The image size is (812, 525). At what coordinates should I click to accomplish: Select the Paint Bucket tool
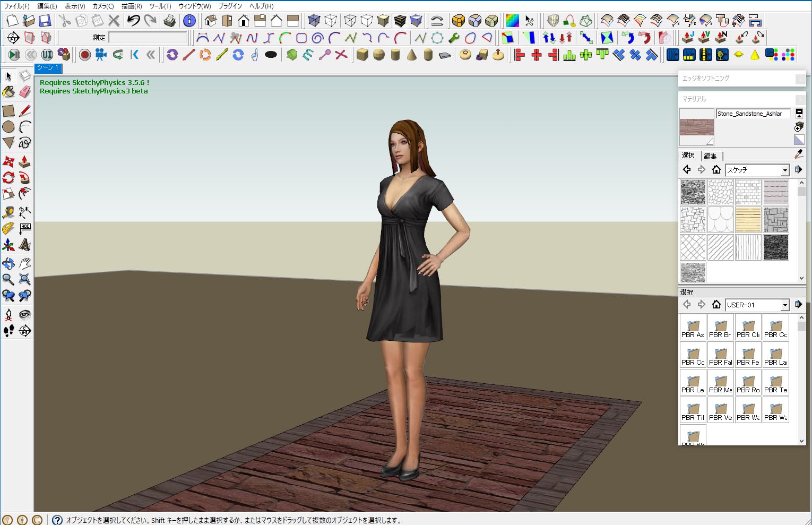8,92
